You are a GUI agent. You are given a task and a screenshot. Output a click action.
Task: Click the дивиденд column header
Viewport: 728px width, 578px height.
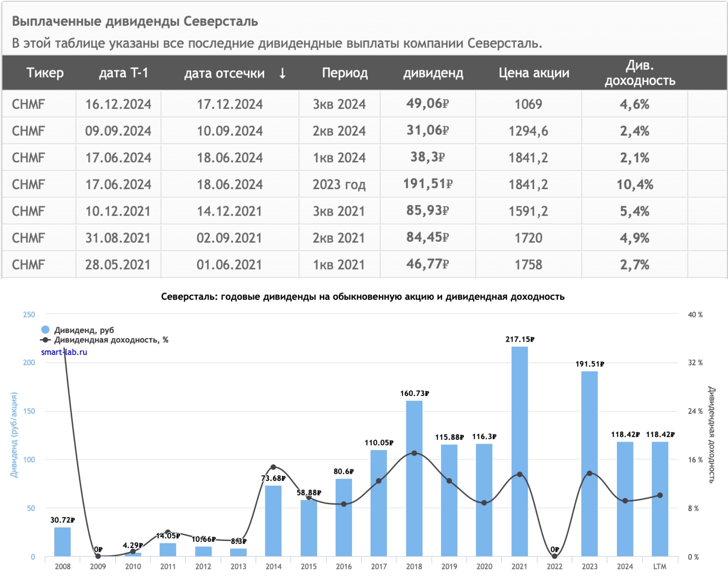433,73
